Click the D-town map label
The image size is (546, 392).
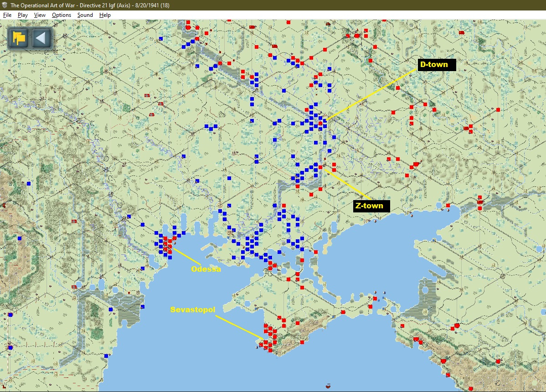(x=434, y=65)
